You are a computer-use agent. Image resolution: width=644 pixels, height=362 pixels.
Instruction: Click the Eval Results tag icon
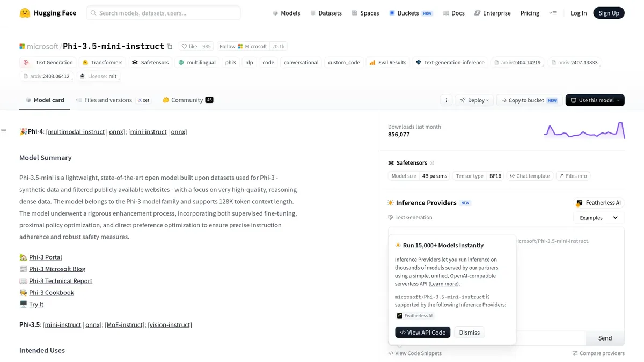point(372,63)
